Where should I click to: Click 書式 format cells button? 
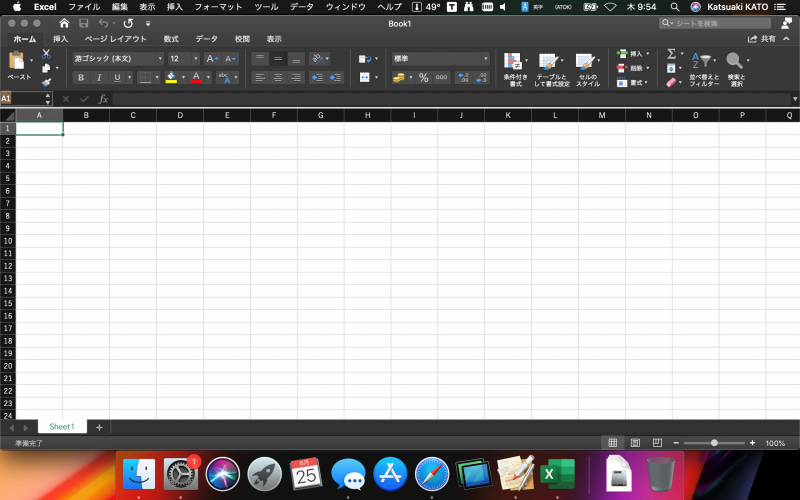[x=632, y=82]
